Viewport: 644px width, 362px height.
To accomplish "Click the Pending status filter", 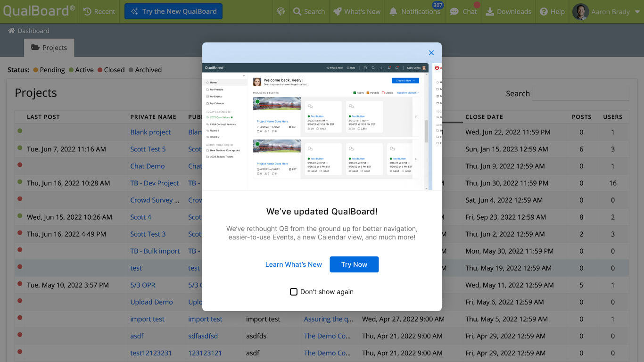I will 49,70.
